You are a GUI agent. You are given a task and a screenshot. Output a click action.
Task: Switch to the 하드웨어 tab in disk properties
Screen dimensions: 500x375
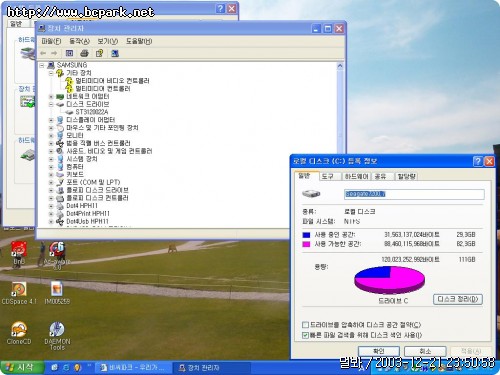coord(356,176)
